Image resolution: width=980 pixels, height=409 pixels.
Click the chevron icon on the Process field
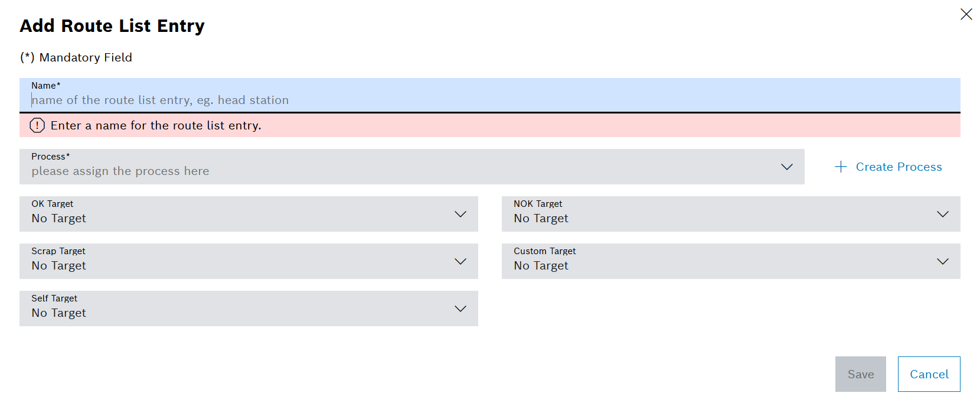[787, 167]
